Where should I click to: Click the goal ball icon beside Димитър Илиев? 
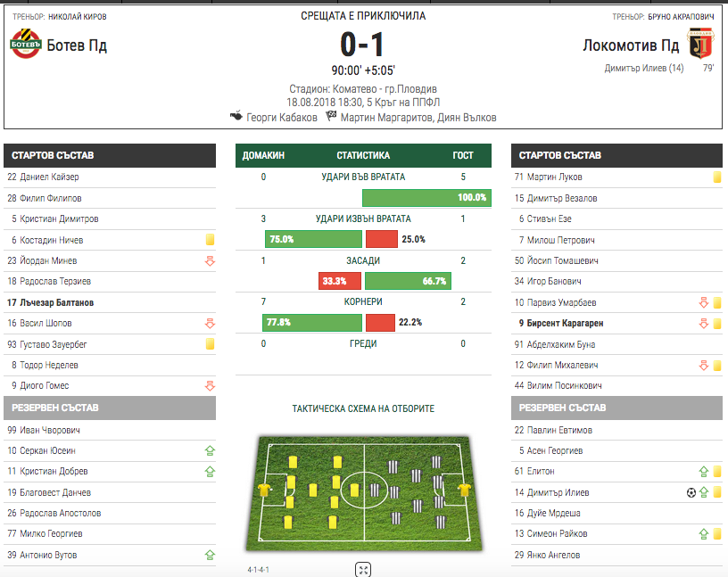tap(691, 492)
